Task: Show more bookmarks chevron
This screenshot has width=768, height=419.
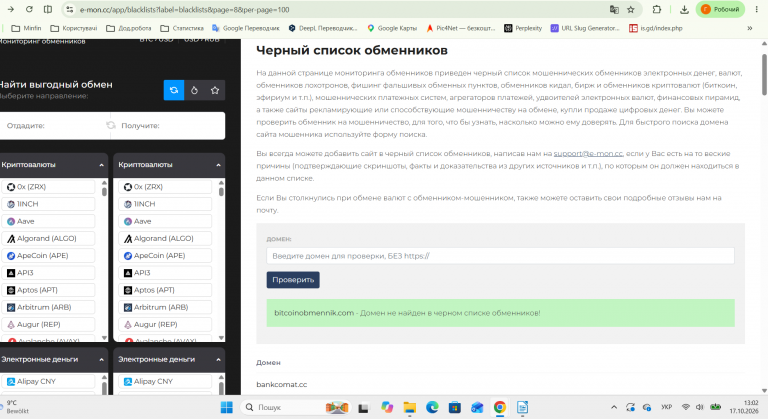Action: [x=749, y=28]
